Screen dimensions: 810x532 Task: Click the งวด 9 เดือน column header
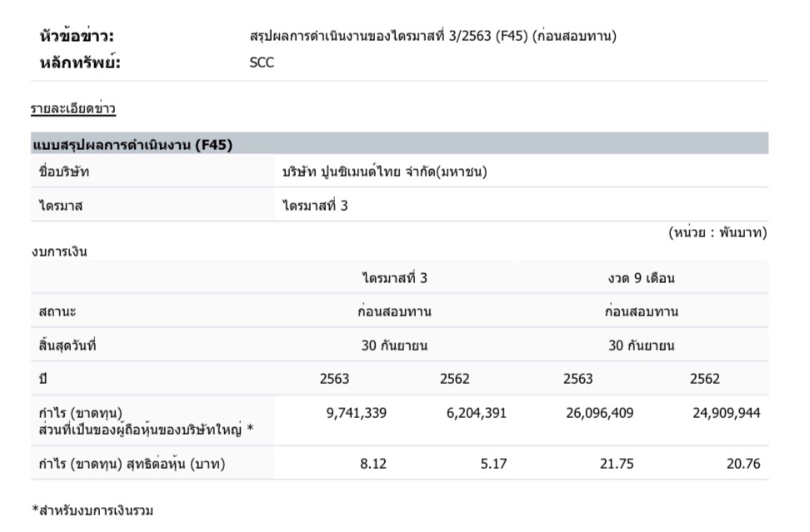click(641, 278)
